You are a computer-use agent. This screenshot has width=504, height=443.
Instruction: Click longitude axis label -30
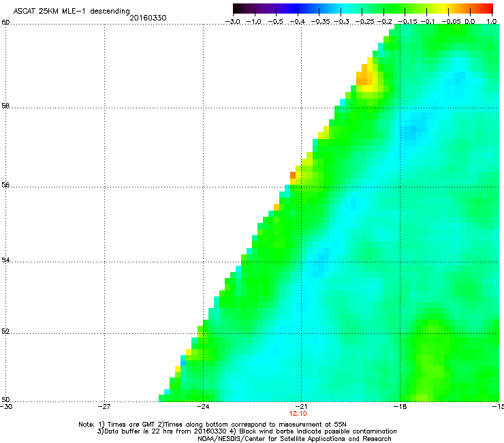6,407
